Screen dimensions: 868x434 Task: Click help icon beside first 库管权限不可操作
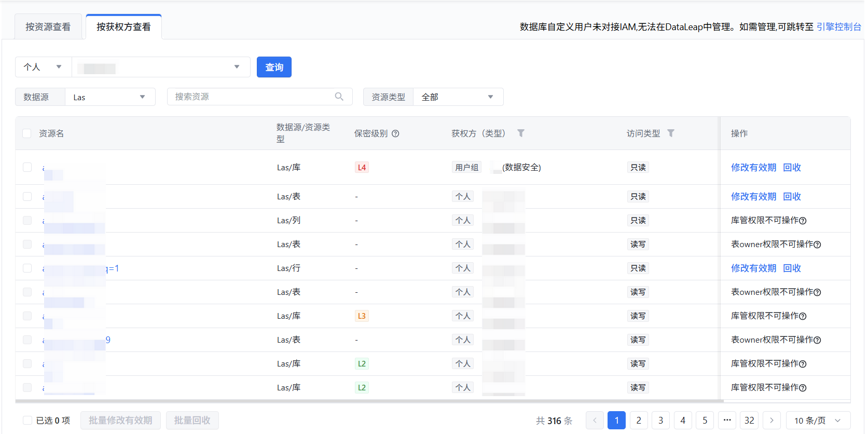click(803, 221)
